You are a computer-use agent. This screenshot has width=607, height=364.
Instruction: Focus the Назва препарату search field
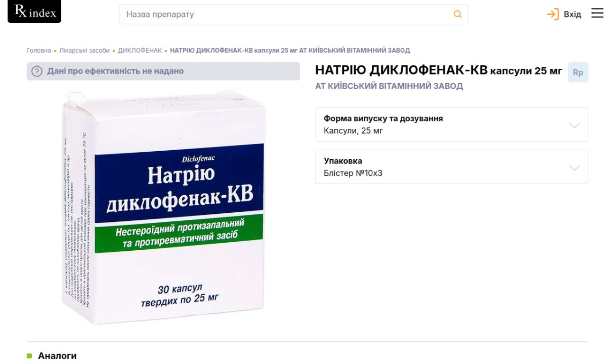(x=294, y=14)
